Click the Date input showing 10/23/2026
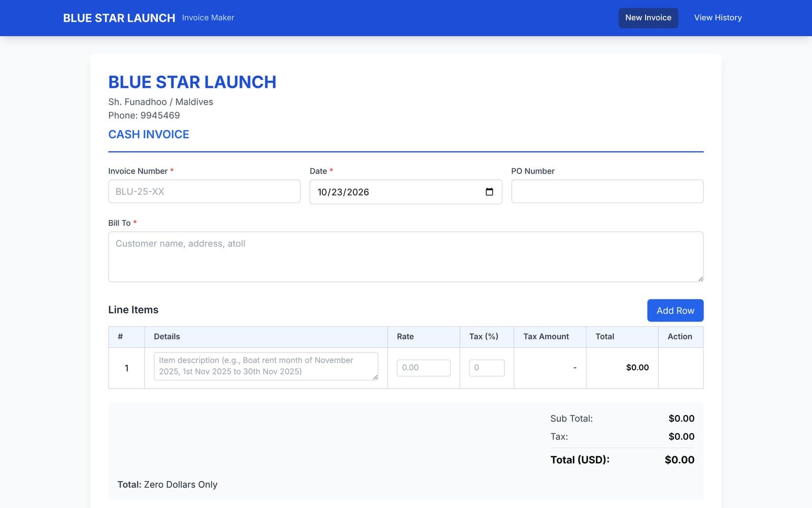Image resolution: width=812 pixels, height=508 pixels. [x=405, y=192]
